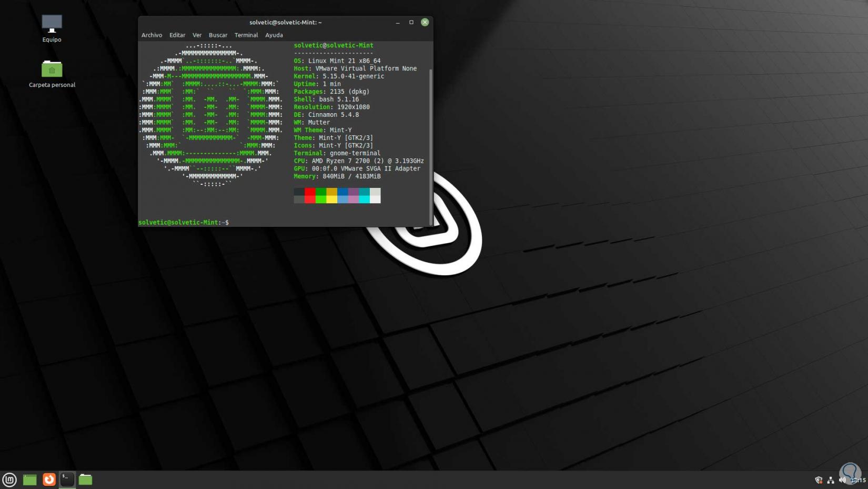Open the Ver menu
The height and width of the screenshot is (489, 868).
pyautogui.click(x=197, y=35)
